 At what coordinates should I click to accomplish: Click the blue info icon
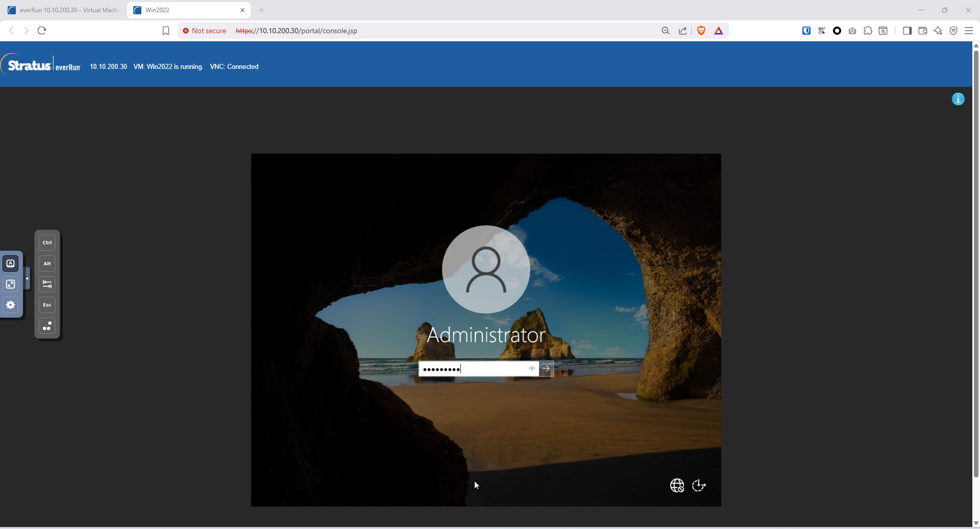[958, 99]
